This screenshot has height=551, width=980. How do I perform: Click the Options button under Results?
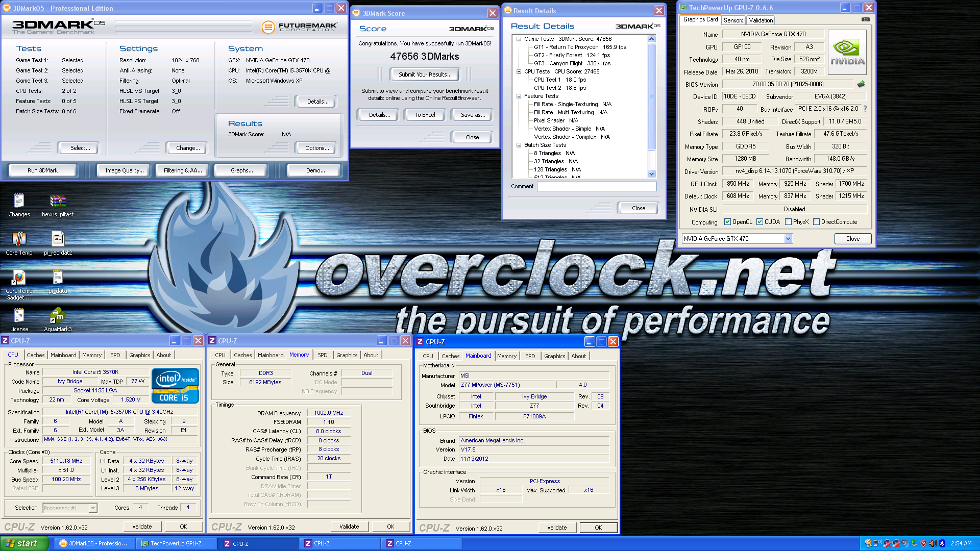pos(316,148)
